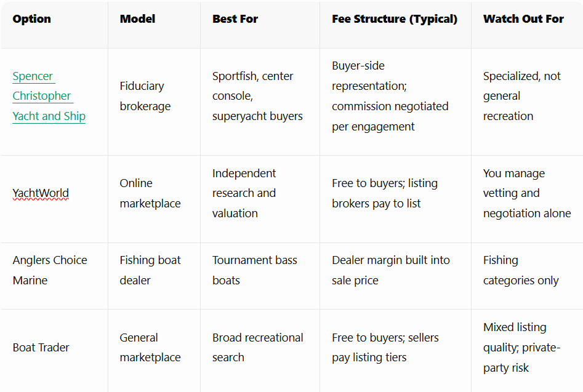The width and height of the screenshot is (583, 392).
Task: Click the misspelled YachtWorld text
Action: tap(41, 193)
